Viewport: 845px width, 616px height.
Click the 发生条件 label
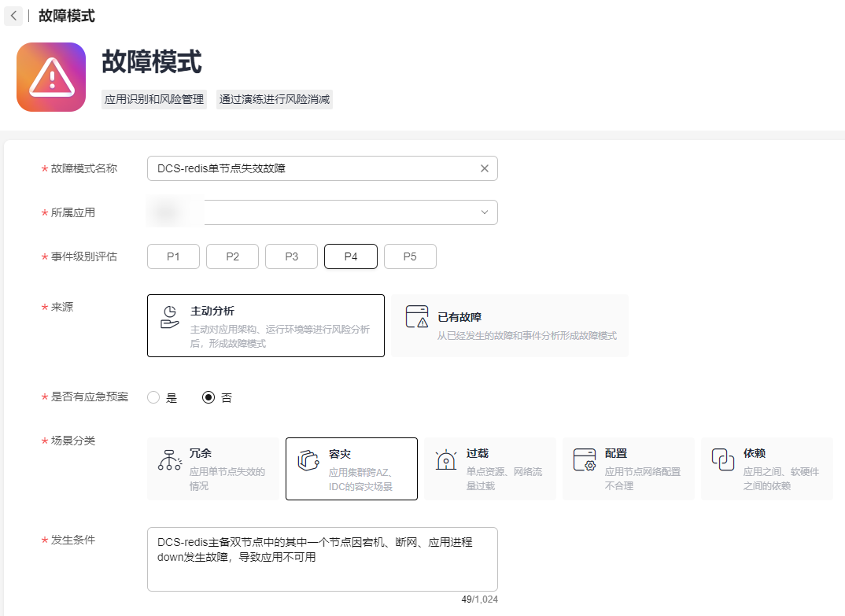coord(73,540)
